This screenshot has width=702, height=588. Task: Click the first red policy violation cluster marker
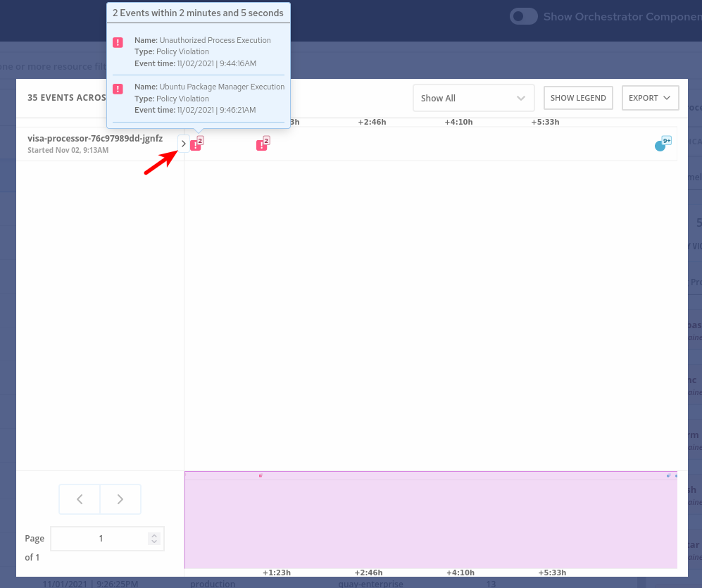tap(196, 145)
